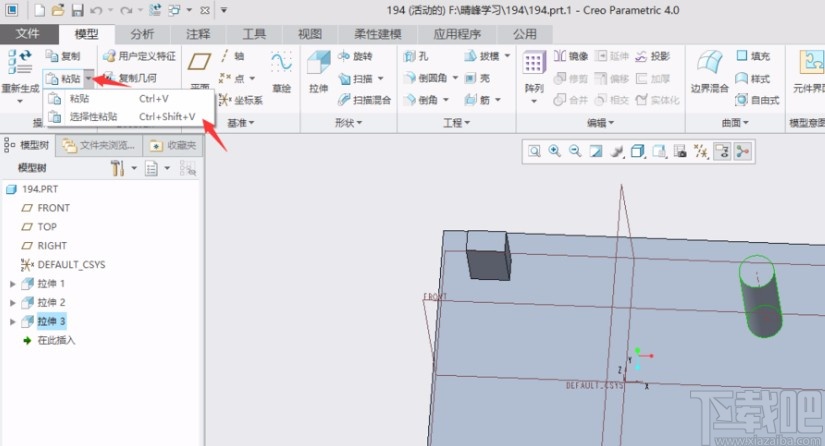The image size is (825, 446).
Task: Click the Hole (孔) tool
Action: point(416,56)
